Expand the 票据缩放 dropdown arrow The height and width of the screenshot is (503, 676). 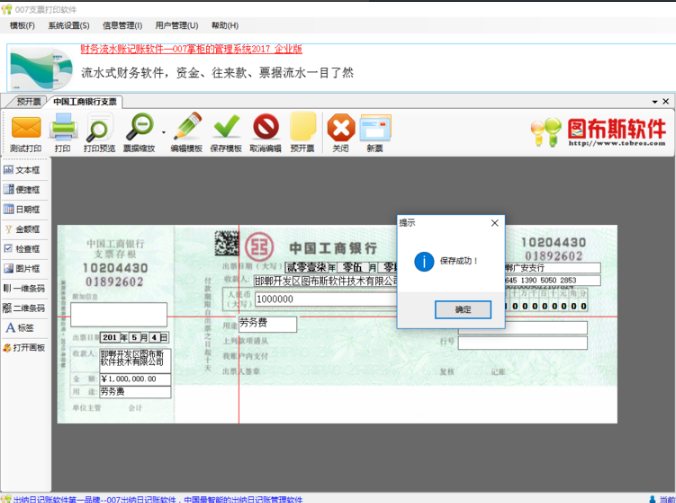click(x=163, y=132)
